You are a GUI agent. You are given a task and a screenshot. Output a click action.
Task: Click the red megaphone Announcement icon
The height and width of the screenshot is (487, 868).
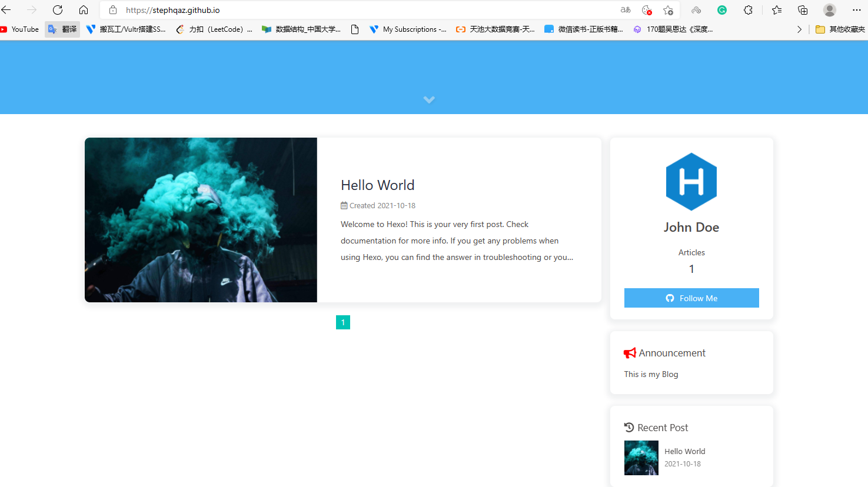tap(629, 352)
